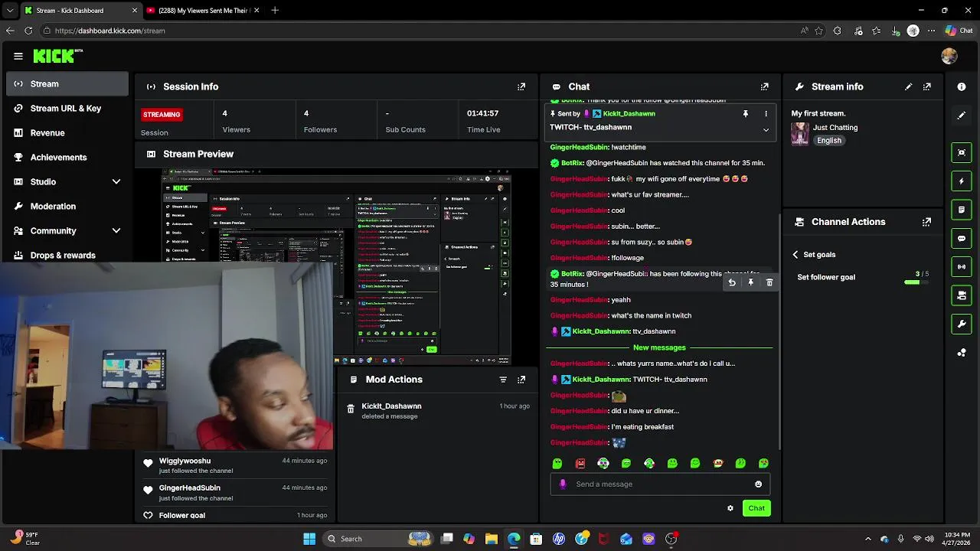This screenshot has width=980, height=551.
Task: Open chat settings gear next to Chat button
Action: (x=730, y=508)
